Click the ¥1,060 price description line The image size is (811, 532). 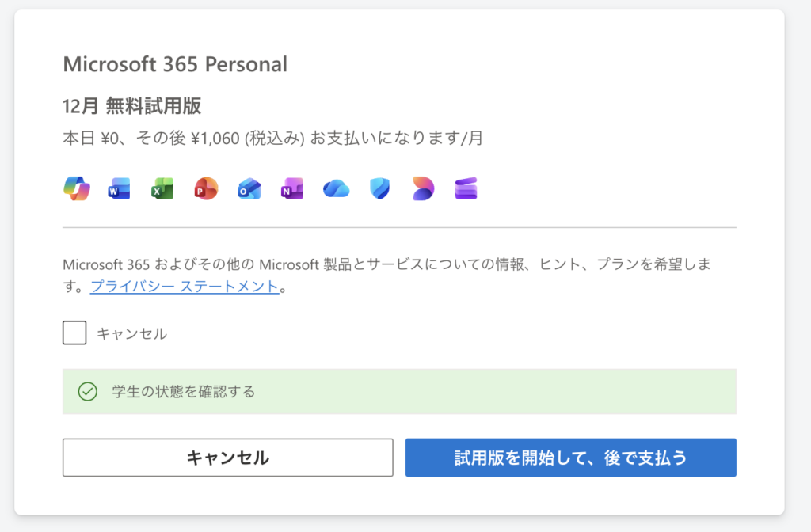tap(272, 139)
